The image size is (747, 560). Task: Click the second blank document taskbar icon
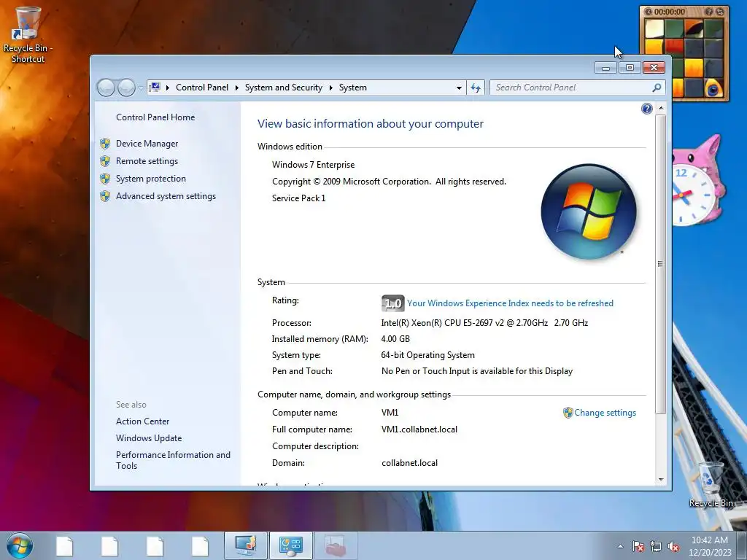pyautogui.click(x=109, y=546)
